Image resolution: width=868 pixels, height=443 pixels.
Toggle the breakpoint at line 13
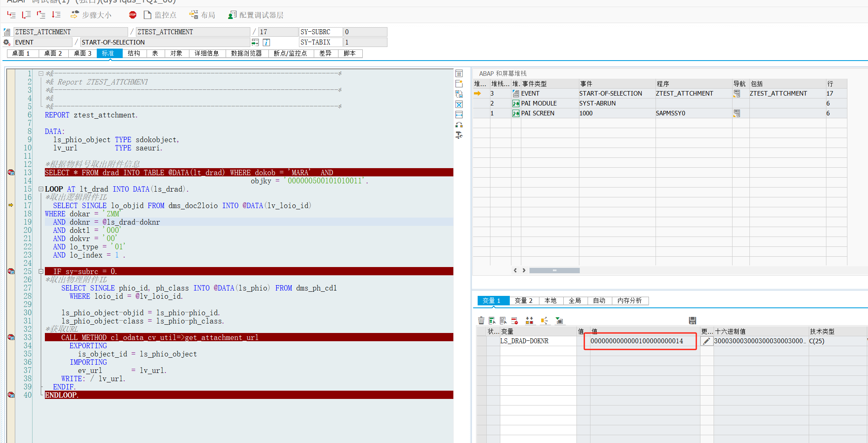pos(11,172)
